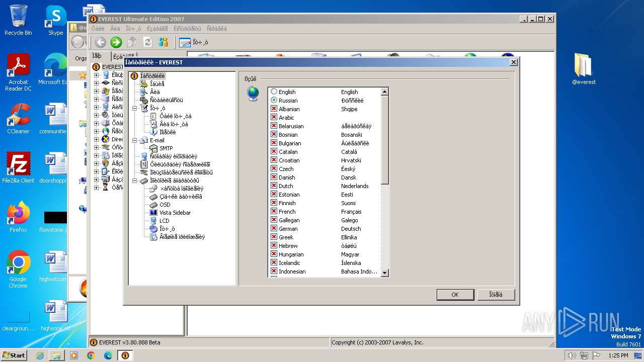Click the globe language icon
This screenshot has width=644, height=362.
tap(253, 94)
